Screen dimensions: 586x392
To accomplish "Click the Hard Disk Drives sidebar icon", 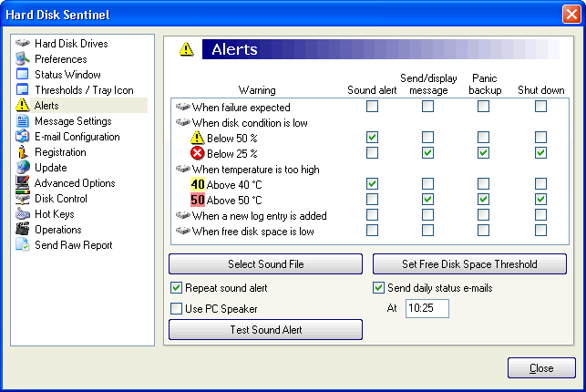I will 23,43.
